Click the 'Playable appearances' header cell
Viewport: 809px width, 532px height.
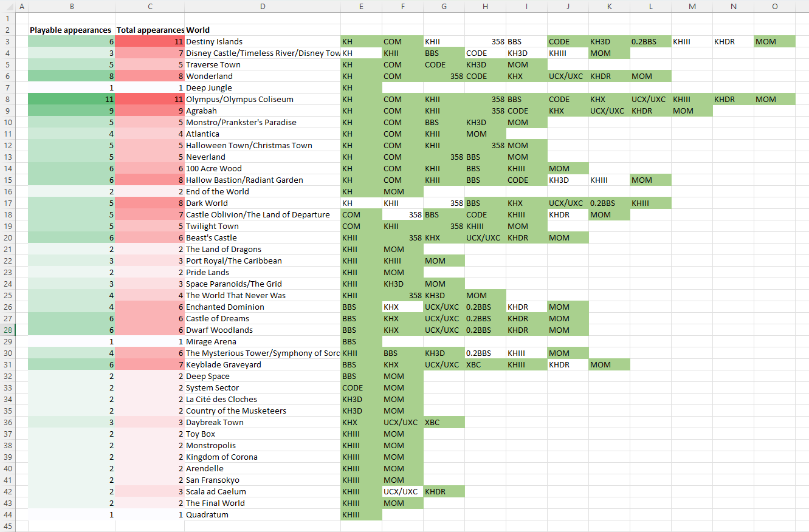tap(72, 30)
